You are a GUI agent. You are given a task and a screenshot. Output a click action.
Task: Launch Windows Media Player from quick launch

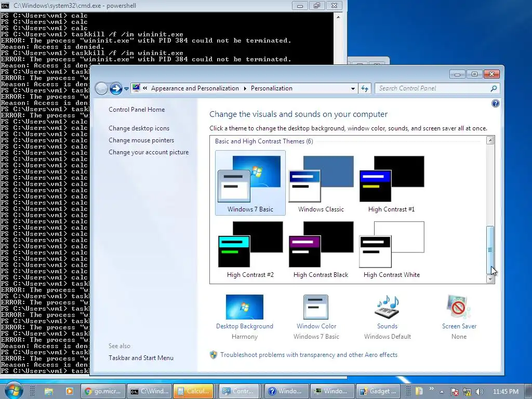tap(69, 391)
